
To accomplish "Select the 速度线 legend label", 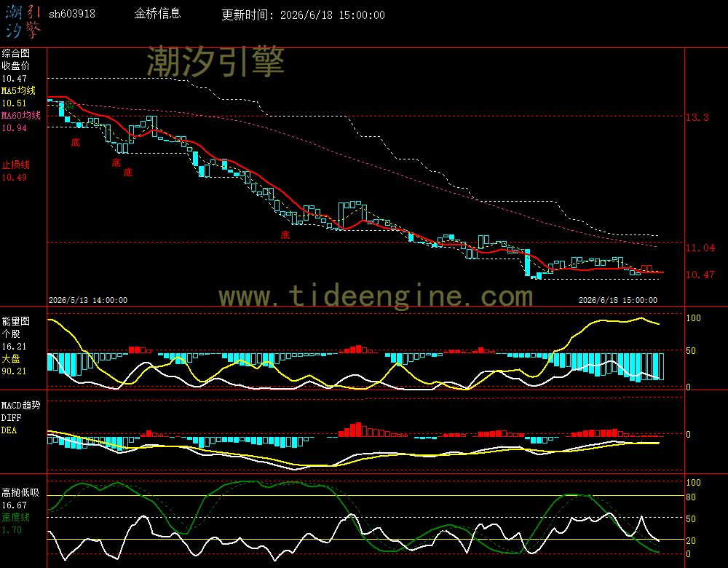I will click(16, 517).
